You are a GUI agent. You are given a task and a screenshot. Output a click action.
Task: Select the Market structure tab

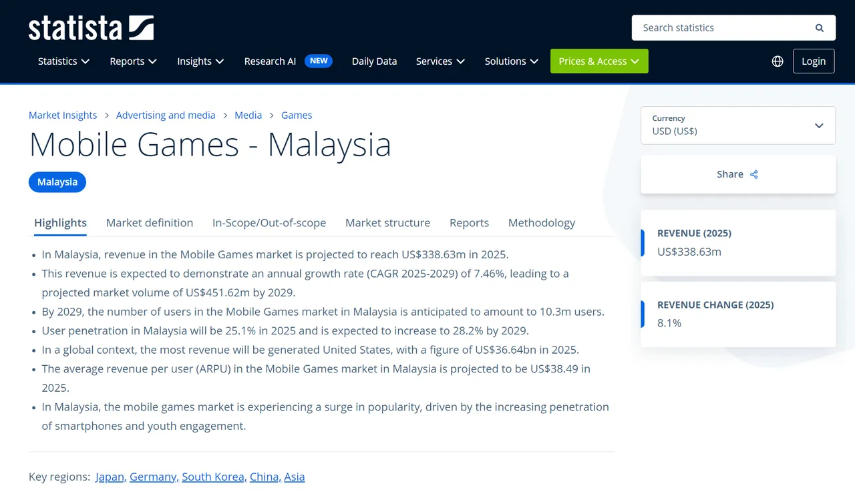[x=387, y=223]
